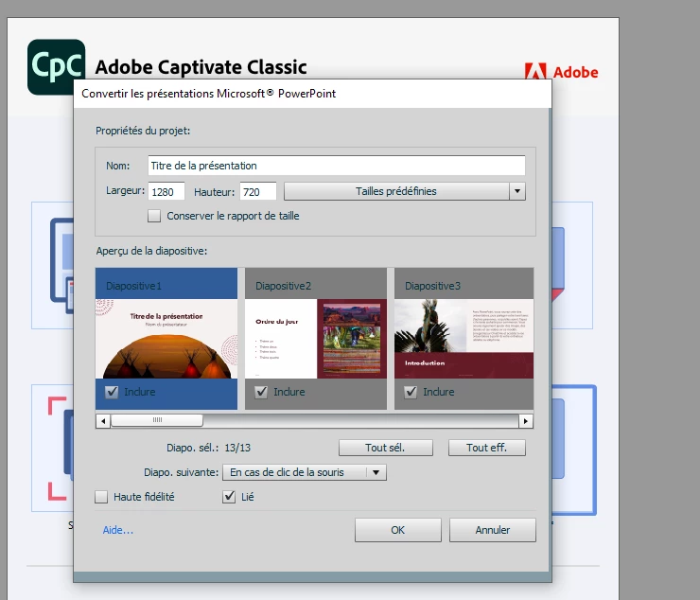This screenshot has width=700, height=600.
Task: Click the Adobe logo in the background window
Action: click(x=561, y=72)
